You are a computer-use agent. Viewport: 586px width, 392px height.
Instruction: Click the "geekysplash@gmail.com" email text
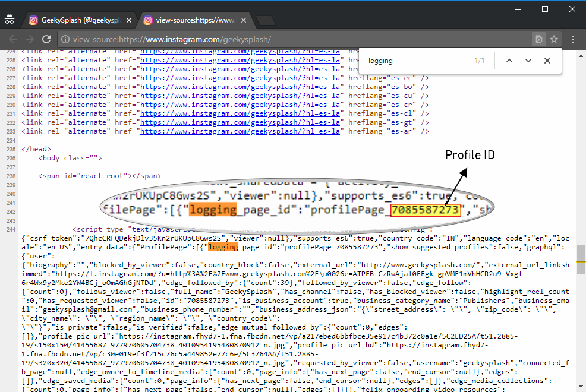point(87,309)
